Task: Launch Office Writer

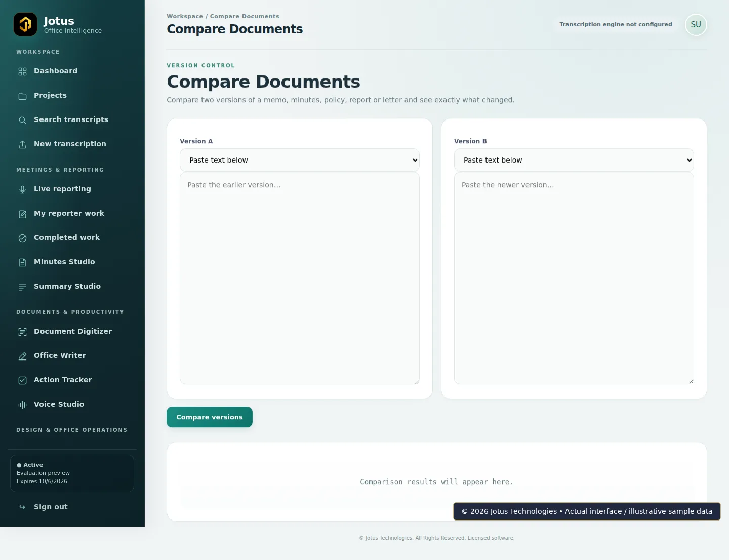Action: point(72,355)
